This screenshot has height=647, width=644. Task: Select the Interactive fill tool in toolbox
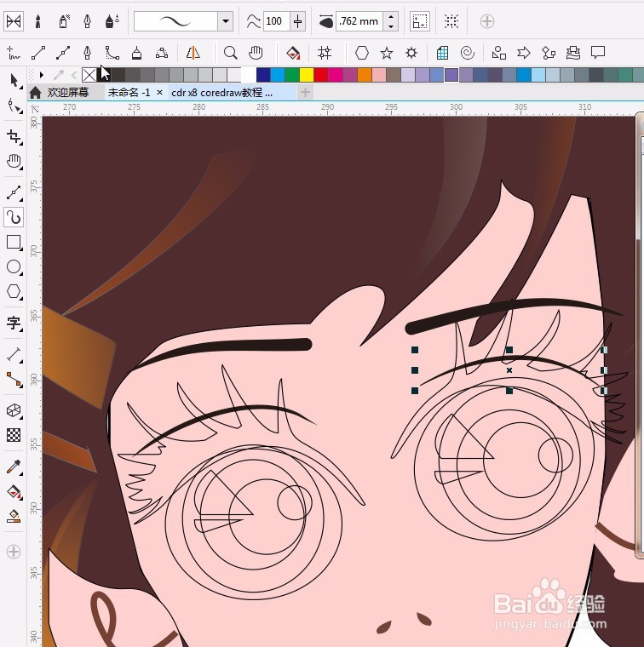pos(14,492)
